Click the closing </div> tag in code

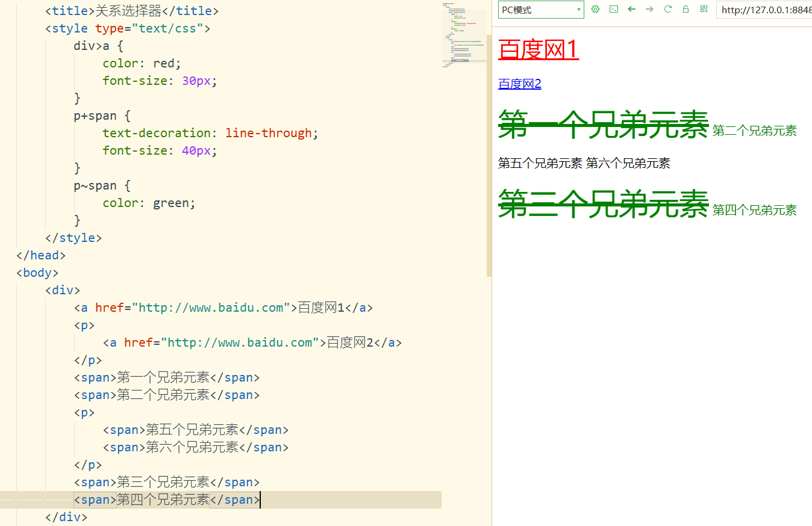point(66,517)
